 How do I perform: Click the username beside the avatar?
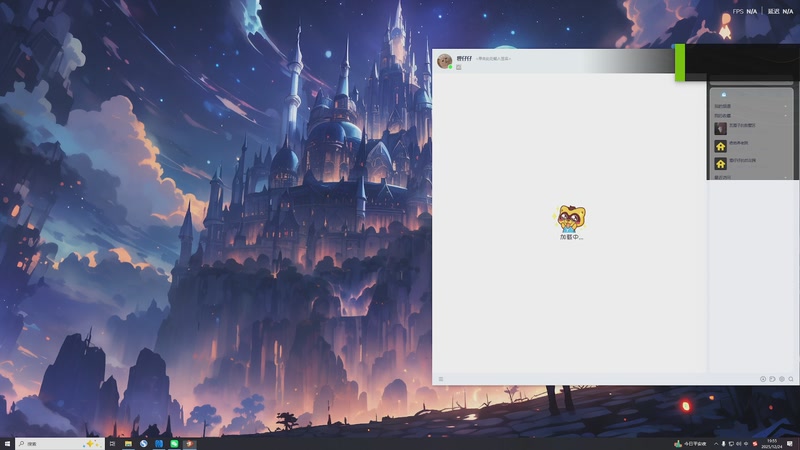464,59
